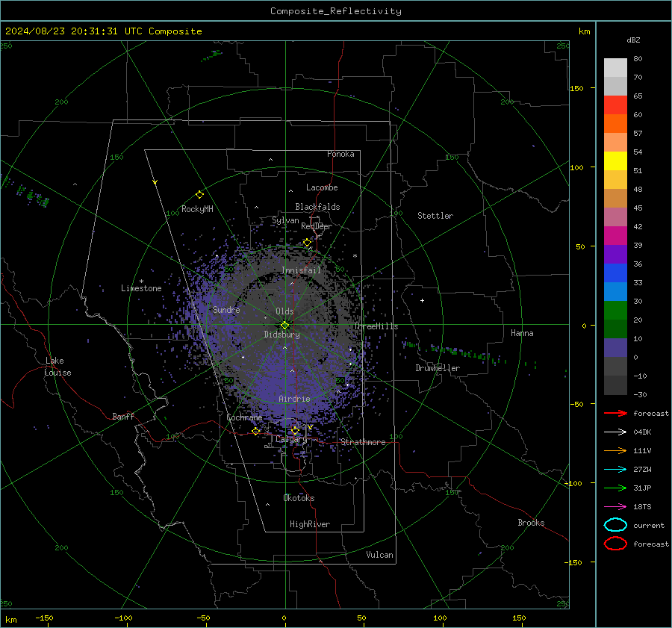Image resolution: width=672 pixels, height=628 pixels.
Task: Click the Sylvan label on map
Action: click(x=285, y=220)
